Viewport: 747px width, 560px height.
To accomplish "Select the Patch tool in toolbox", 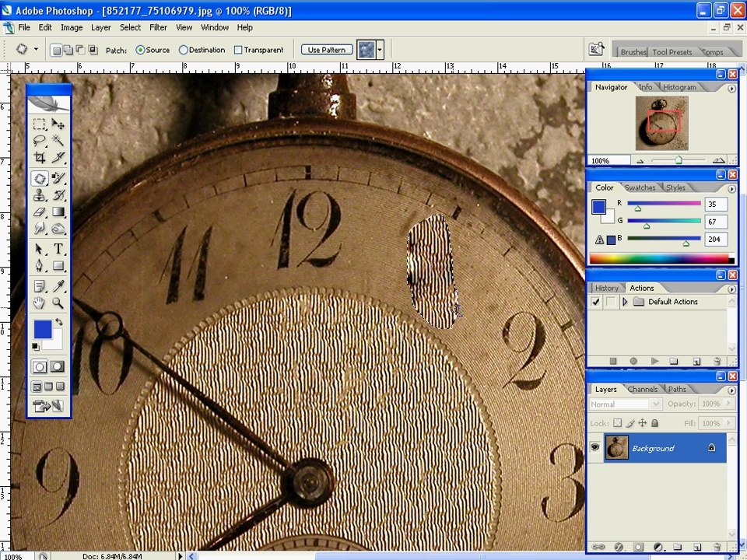I will point(40,179).
